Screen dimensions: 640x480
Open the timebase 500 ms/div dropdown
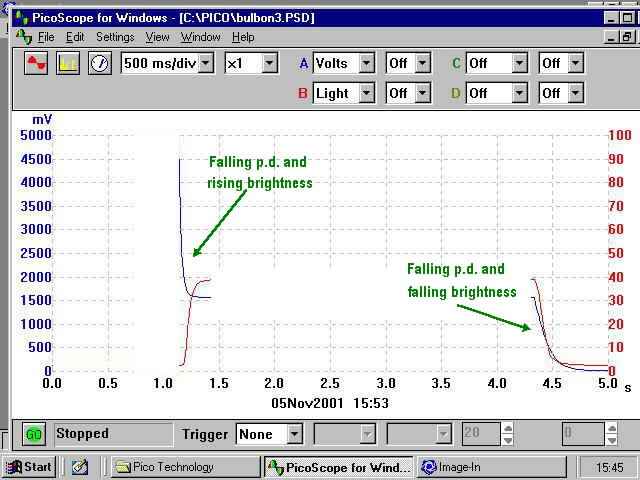[x=206, y=63]
